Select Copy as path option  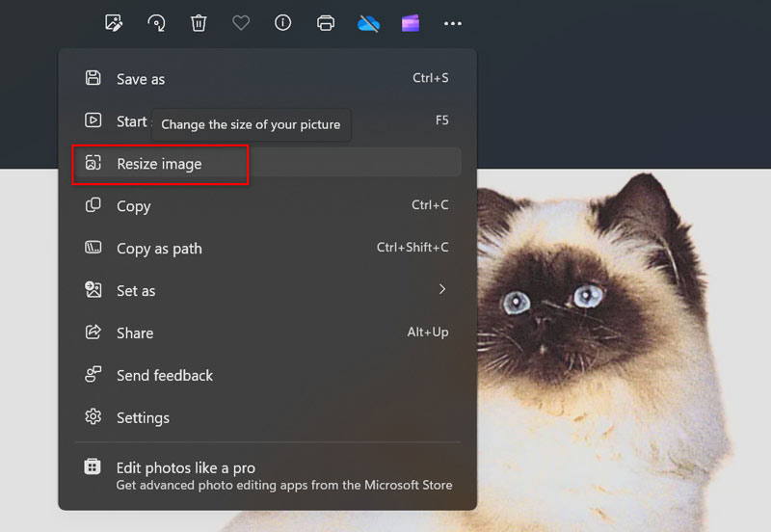[268, 248]
